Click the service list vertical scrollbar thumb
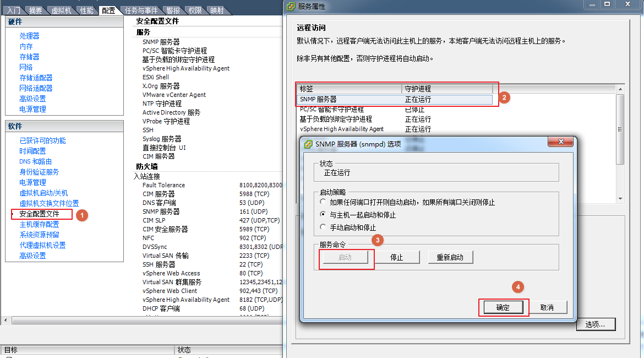Screen dimensions: 644x358 (x=620, y=129)
